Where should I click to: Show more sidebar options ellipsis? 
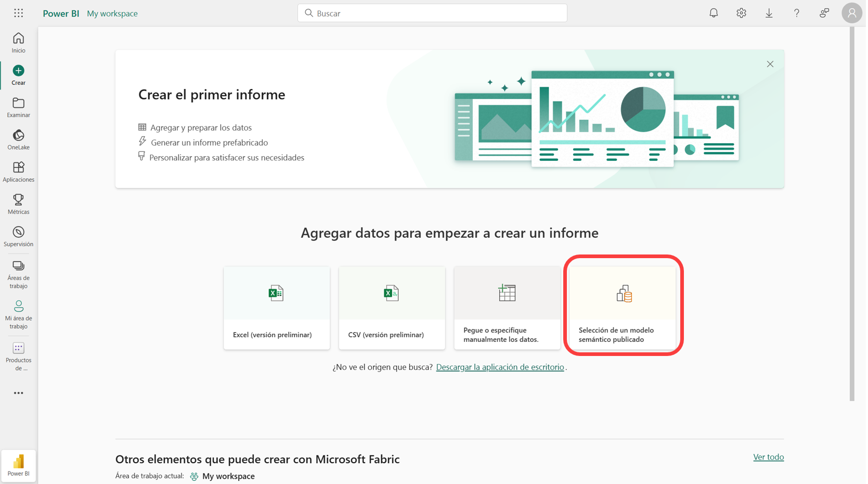[x=19, y=393]
